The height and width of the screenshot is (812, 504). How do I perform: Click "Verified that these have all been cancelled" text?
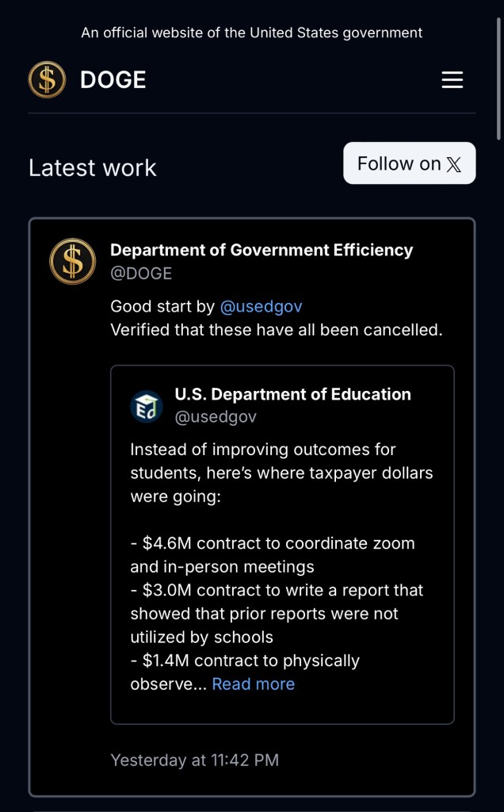pos(276,330)
